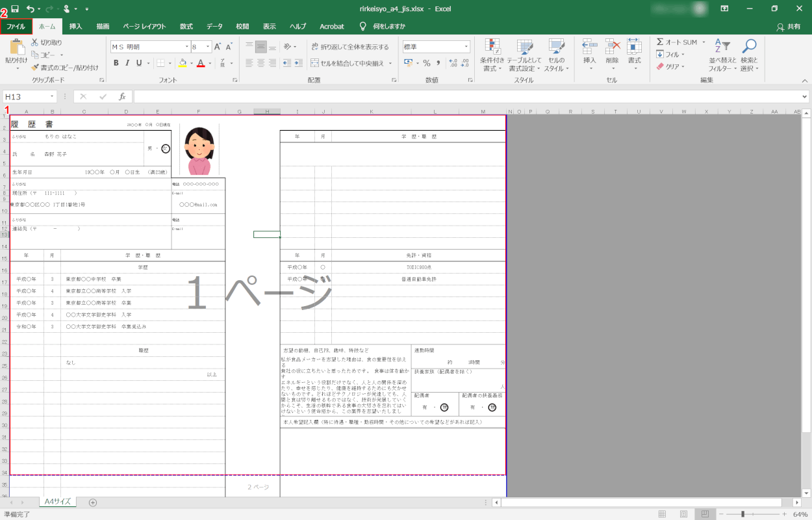Viewport: 812px width, 520px height.
Task: Click the zoom slider in status bar
Action: 743,514
